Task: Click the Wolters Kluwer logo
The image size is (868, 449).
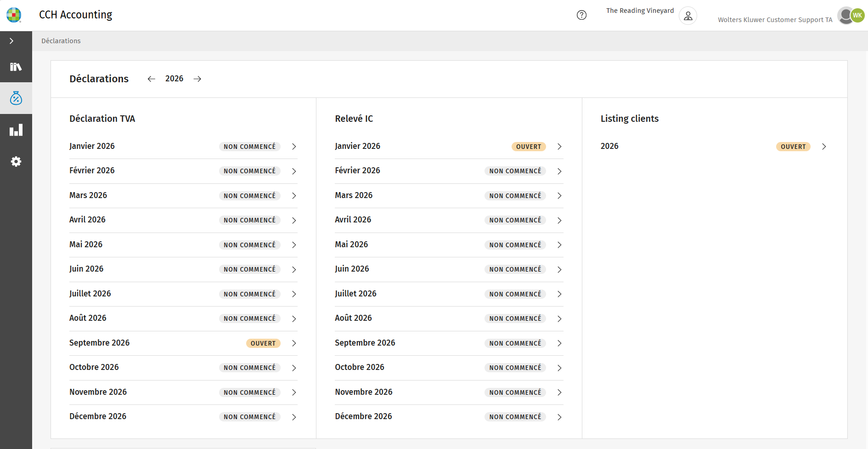Action: tap(14, 15)
